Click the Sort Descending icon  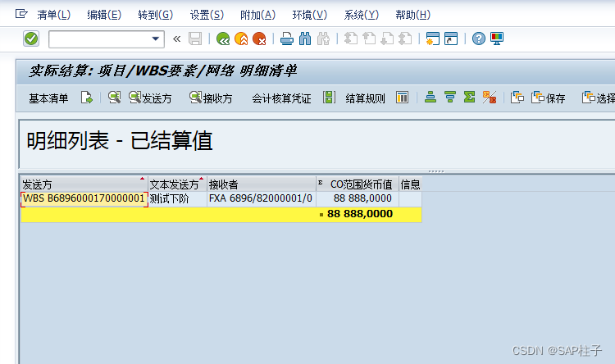(x=450, y=98)
